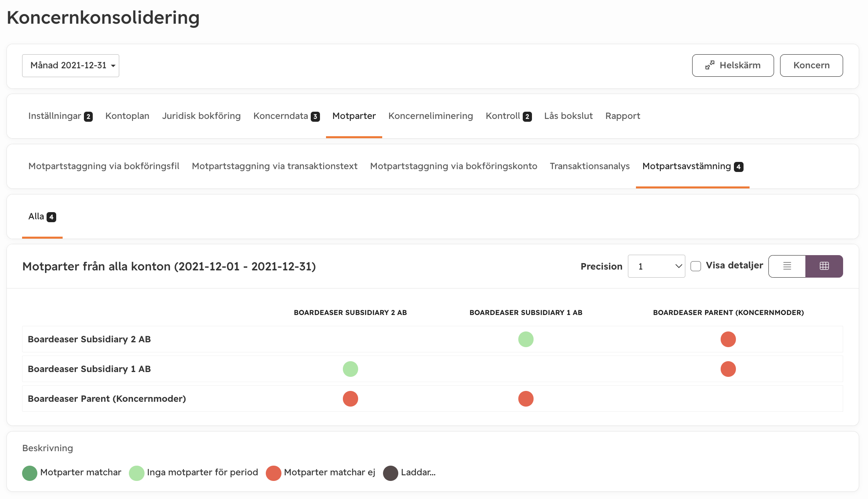Click the Boardeaser Subsidiary 2 AB row label
The width and height of the screenshot is (868, 499).
pos(89,339)
